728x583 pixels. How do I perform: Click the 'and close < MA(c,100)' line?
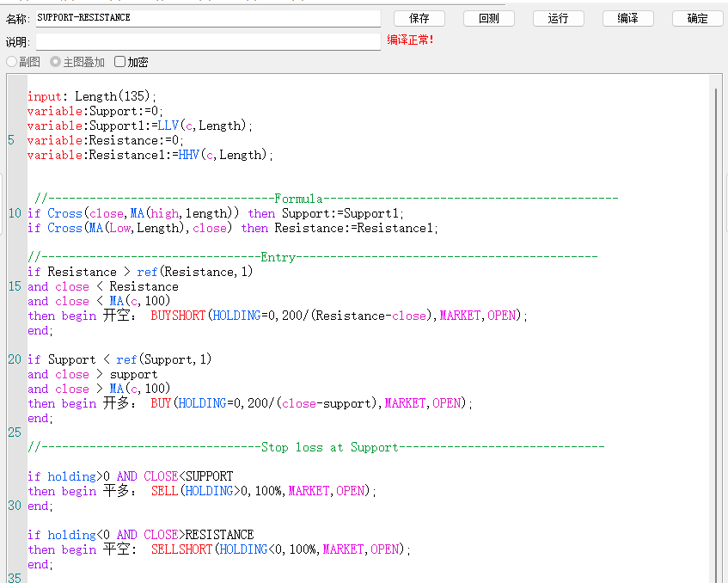click(x=99, y=301)
